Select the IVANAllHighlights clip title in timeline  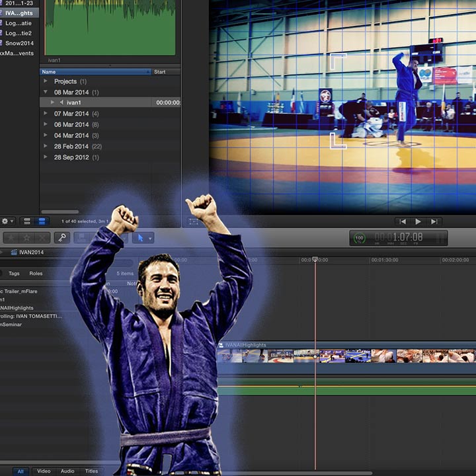[245, 345]
